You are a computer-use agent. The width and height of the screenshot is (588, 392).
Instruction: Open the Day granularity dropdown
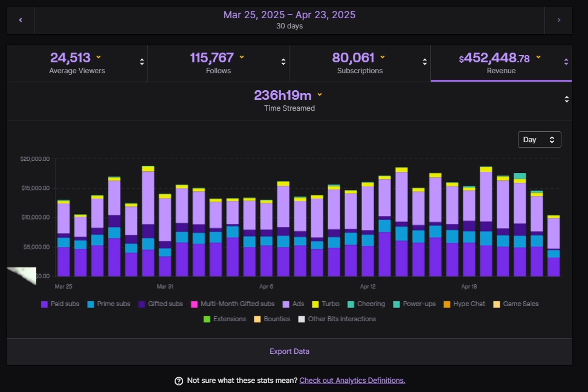coord(539,140)
